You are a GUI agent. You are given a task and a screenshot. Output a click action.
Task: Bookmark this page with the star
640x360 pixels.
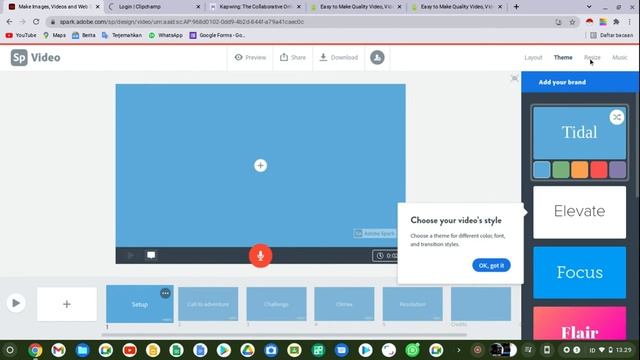click(x=572, y=22)
